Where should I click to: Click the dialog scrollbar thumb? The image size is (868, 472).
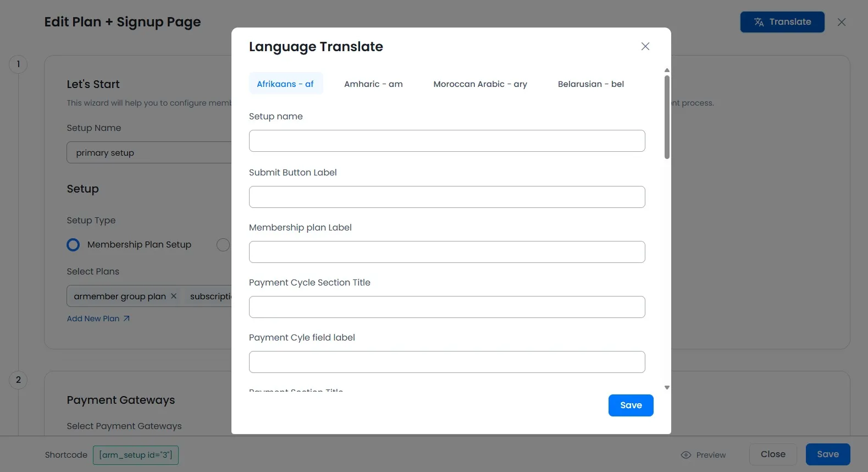pyautogui.click(x=667, y=117)
